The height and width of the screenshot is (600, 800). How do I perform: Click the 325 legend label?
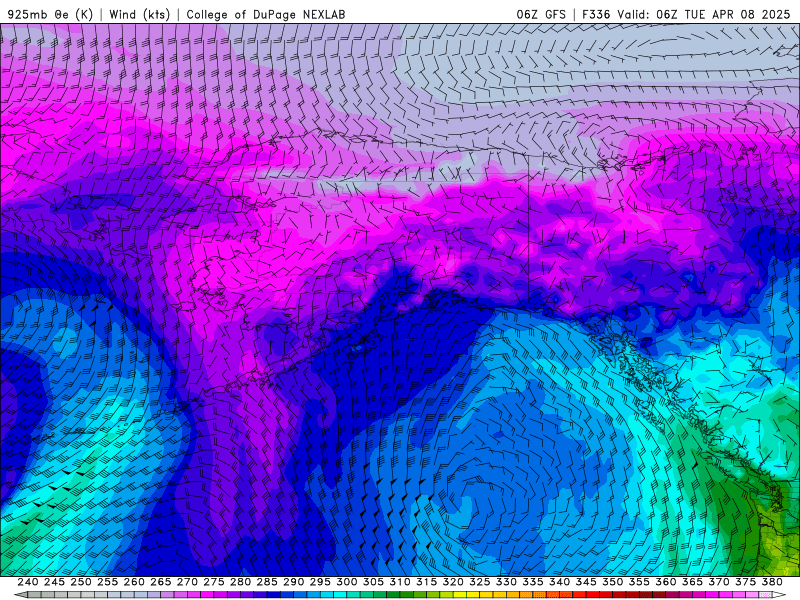480,582
